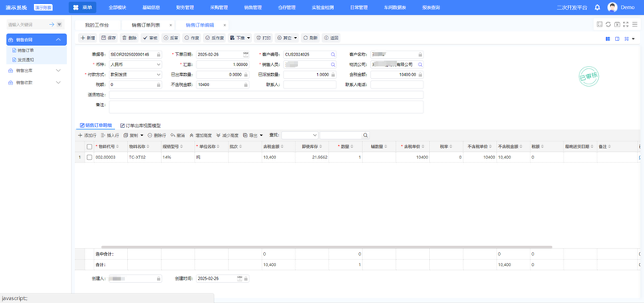The image size is (644, 303).
Task: Open the hamburger menu icon at top right
Action: click(x=634, y=24)
